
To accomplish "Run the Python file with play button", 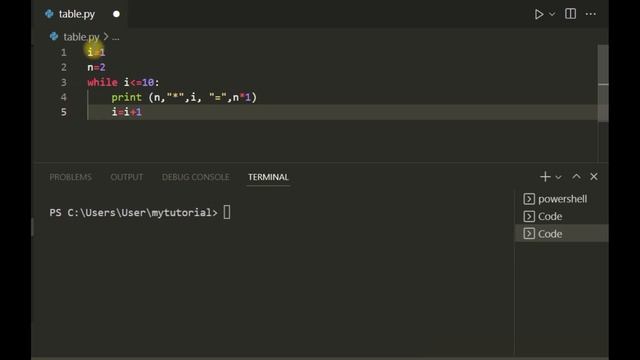I will coord(539,14).
